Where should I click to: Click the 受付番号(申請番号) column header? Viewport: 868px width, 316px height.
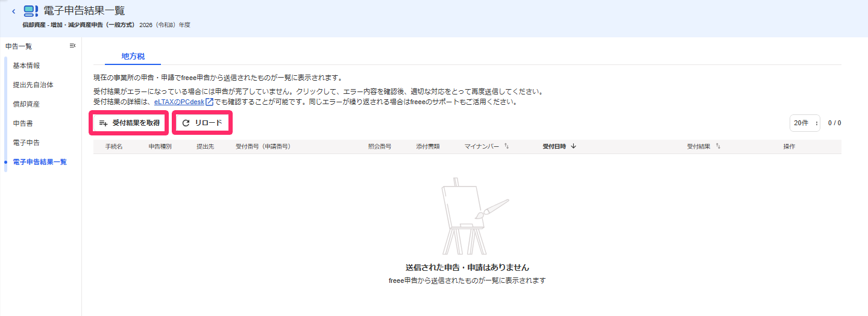pos(263,146)
